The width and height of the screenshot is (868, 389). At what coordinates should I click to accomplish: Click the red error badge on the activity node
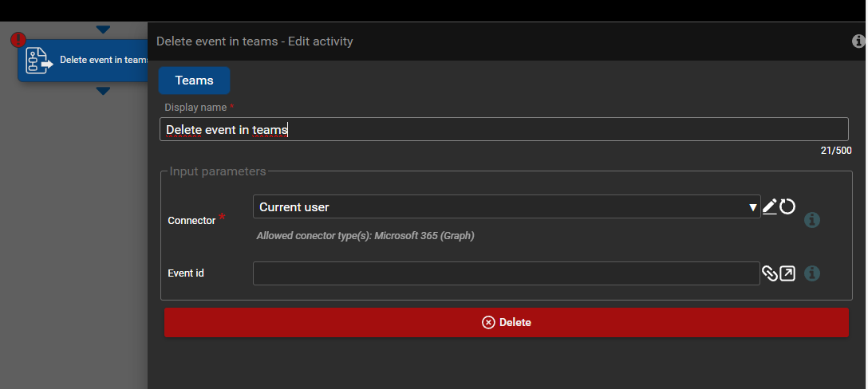(18, 40)
